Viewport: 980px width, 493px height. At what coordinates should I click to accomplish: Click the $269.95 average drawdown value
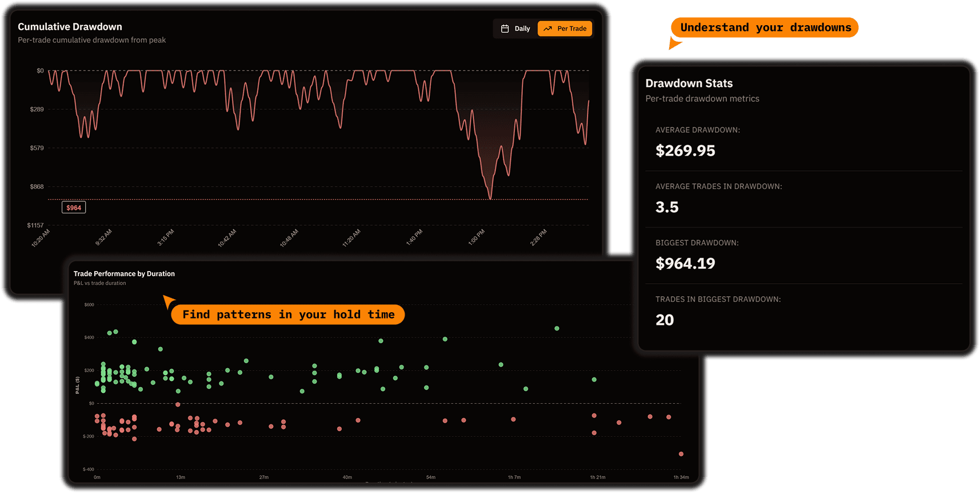tap(685, 150)
